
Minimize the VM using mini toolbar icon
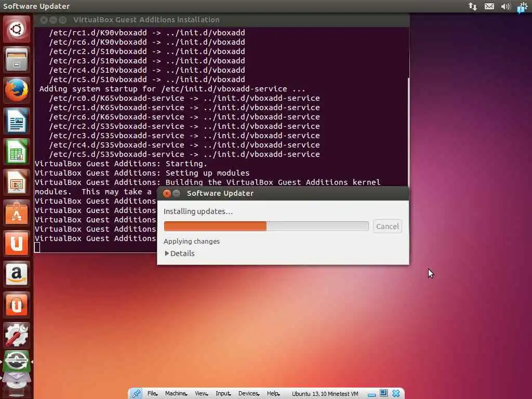[x=371, y=394]
